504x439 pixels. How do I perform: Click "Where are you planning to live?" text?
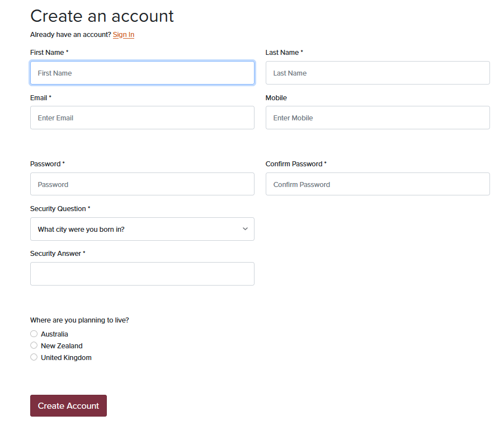pos(79,320)
